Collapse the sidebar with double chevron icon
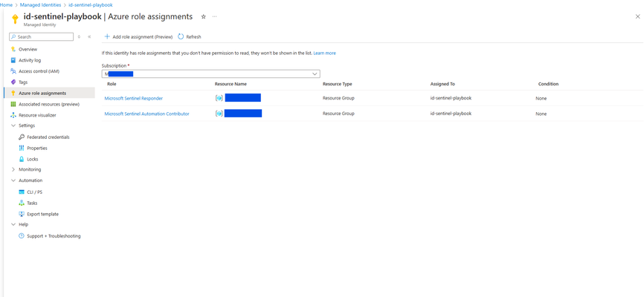Image resolution: width=644 pixels, height=297 pixels. pos(89,36)
